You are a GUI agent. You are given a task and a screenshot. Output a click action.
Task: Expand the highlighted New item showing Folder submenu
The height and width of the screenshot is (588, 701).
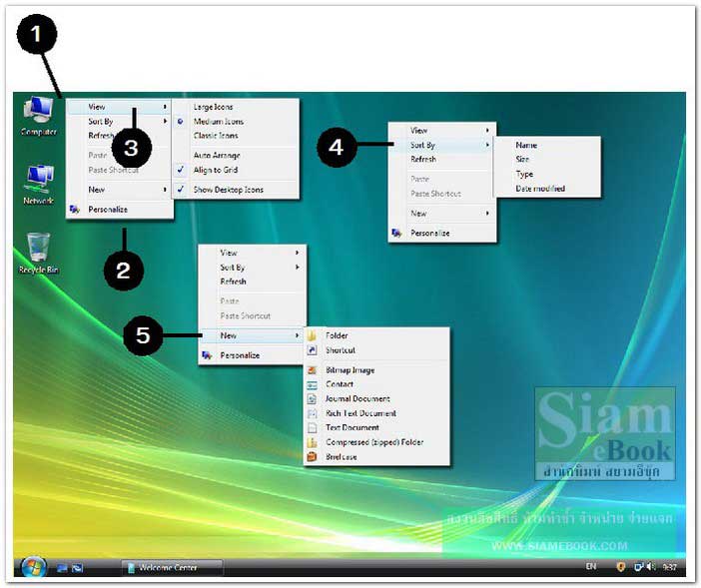(252, 335)
